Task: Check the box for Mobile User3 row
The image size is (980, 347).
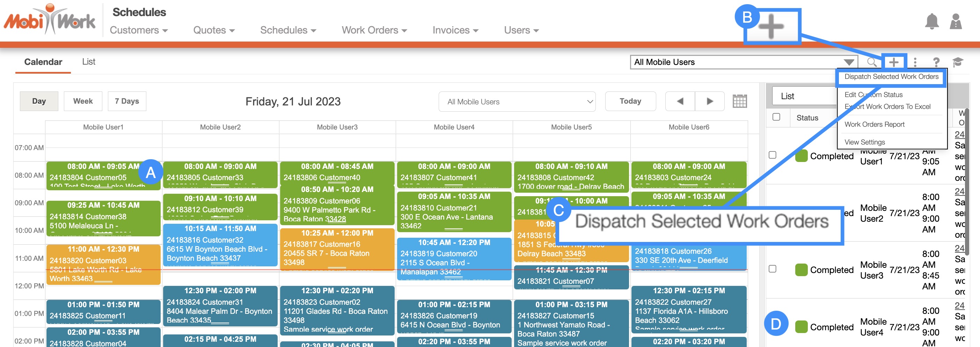Action: click(x=772, y=269)
